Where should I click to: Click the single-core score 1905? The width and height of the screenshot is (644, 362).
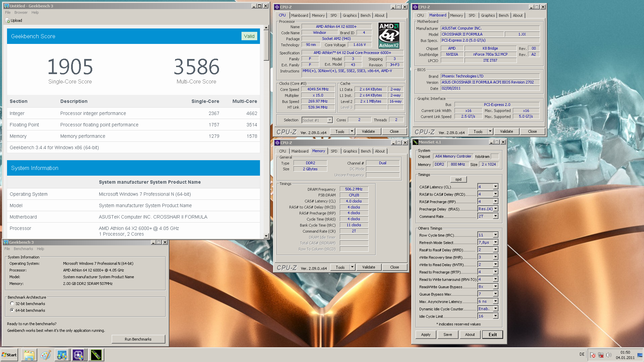click(x=70, y=67)
